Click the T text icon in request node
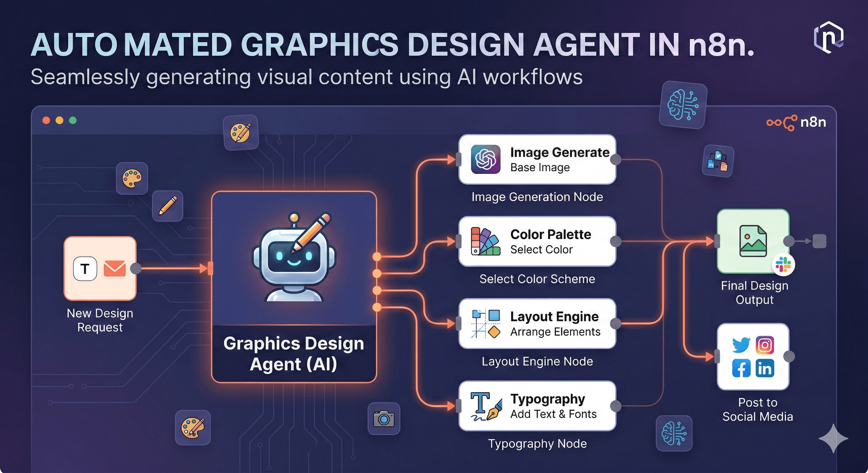The image size is (868, 473). (x=85, y=269)
